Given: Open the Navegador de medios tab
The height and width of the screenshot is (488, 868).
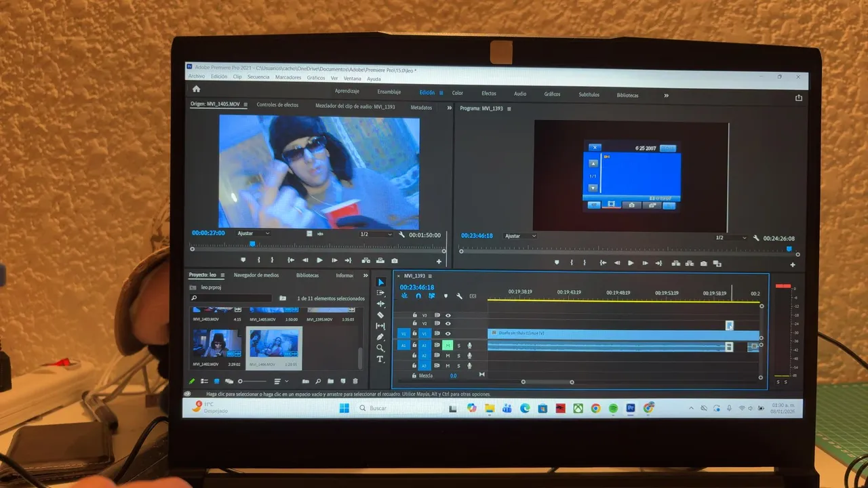Looking at the screenshot, I should pos(256,275).
